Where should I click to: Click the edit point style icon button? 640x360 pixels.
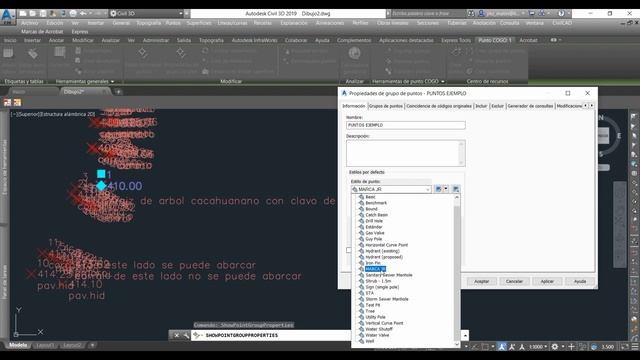[x=438, y=189]
